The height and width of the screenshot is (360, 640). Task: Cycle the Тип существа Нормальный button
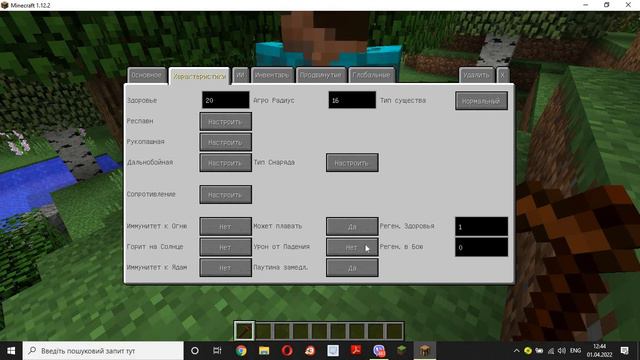(481, 101)
